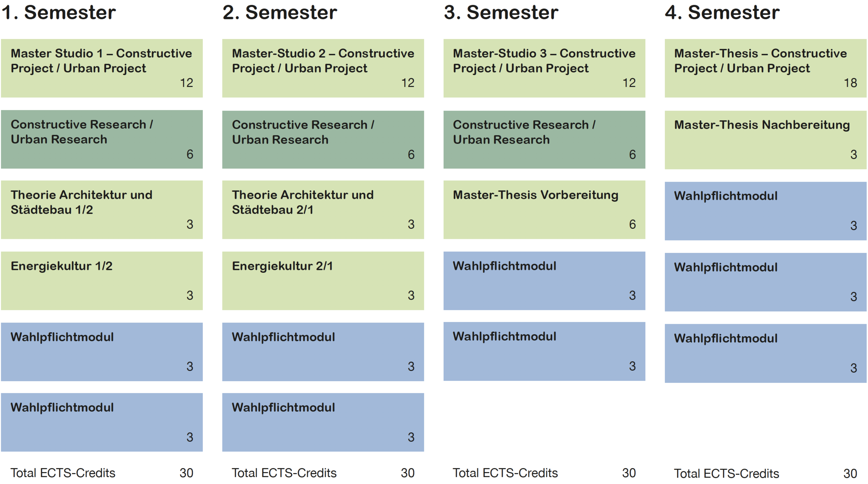The height and width of the screenshot is (484, 868).
Task: Click the Master Studio 1 module box
Action: pos(102,68)
